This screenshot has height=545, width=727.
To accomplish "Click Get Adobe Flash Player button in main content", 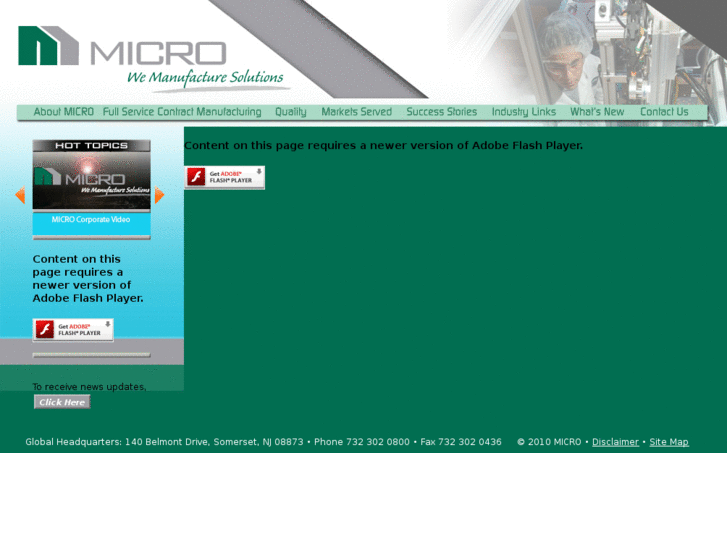I will [224, 177].
